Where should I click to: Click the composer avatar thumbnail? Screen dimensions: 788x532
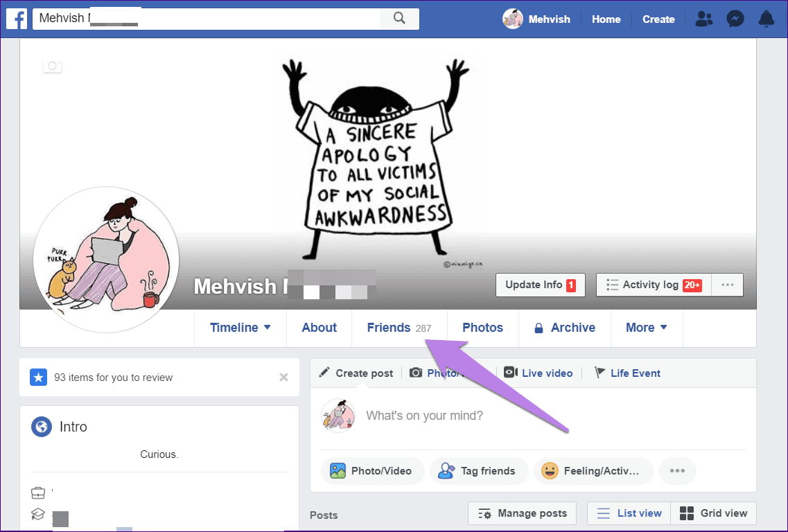tap(338, 416)
